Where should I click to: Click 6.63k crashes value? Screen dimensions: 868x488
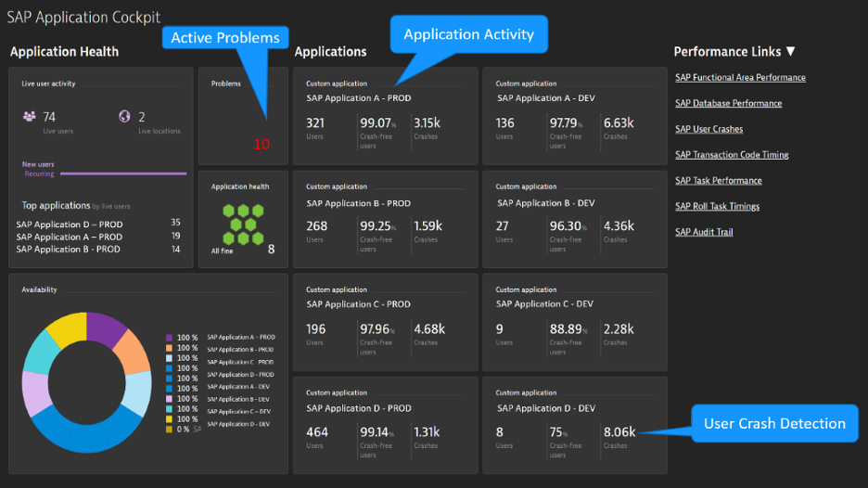(x=619, y=123)
